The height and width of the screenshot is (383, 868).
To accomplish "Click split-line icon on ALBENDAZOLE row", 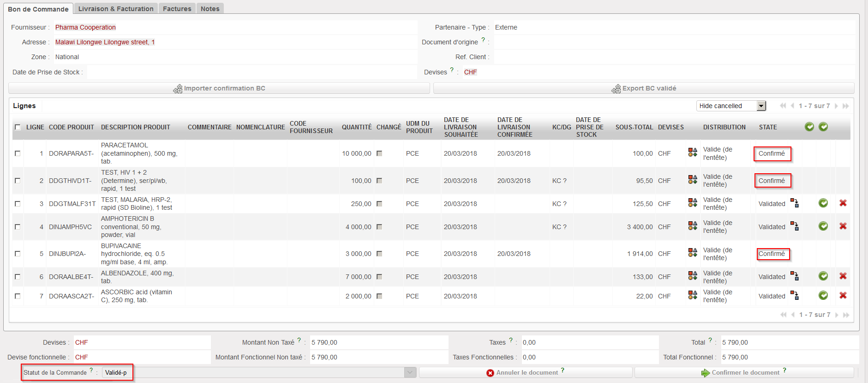I will [x=795, y=276].
